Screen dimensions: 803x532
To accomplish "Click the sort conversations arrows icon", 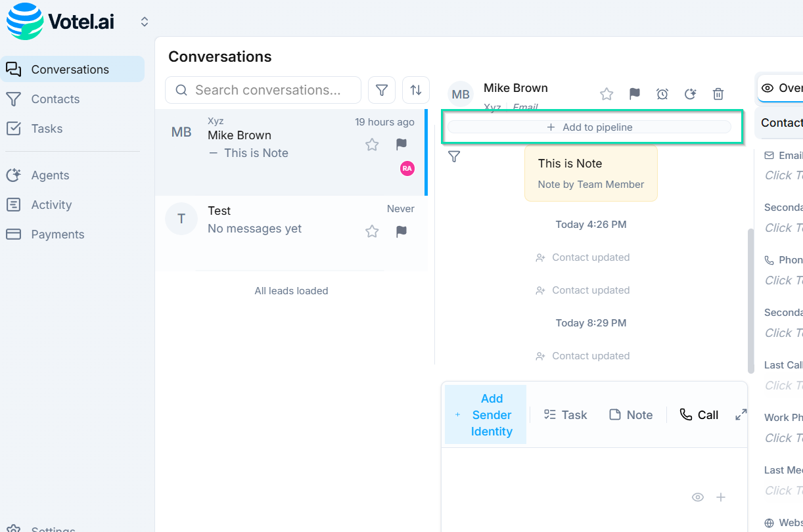I will pos(416,90).
